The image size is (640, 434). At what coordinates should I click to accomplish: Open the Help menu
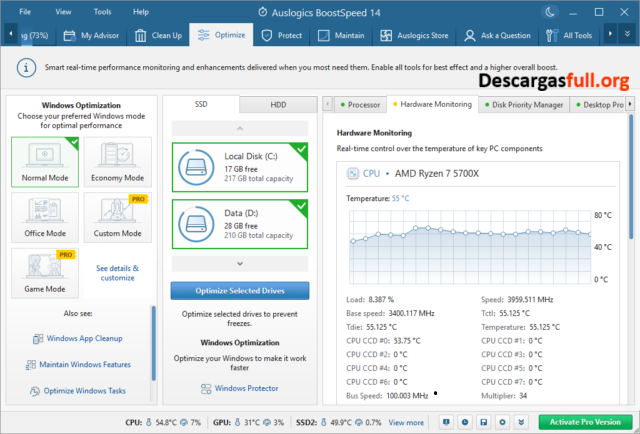click(141, 12)
